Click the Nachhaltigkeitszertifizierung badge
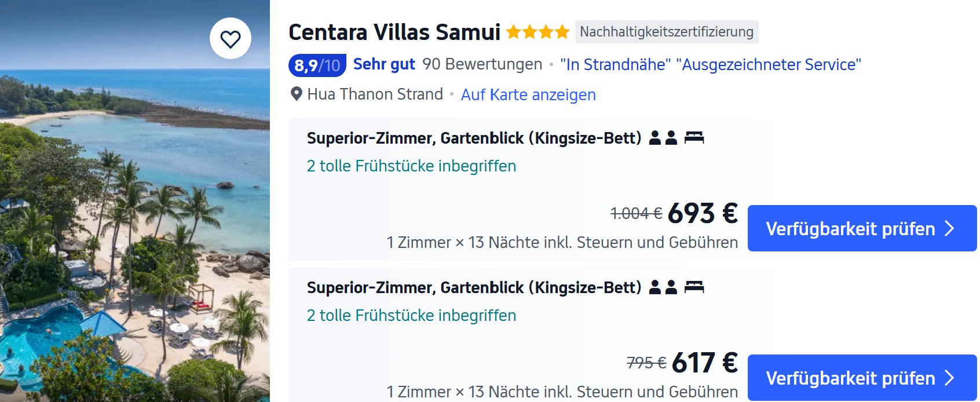The width and height of the screenshot is (980, 402). point(666,32)
